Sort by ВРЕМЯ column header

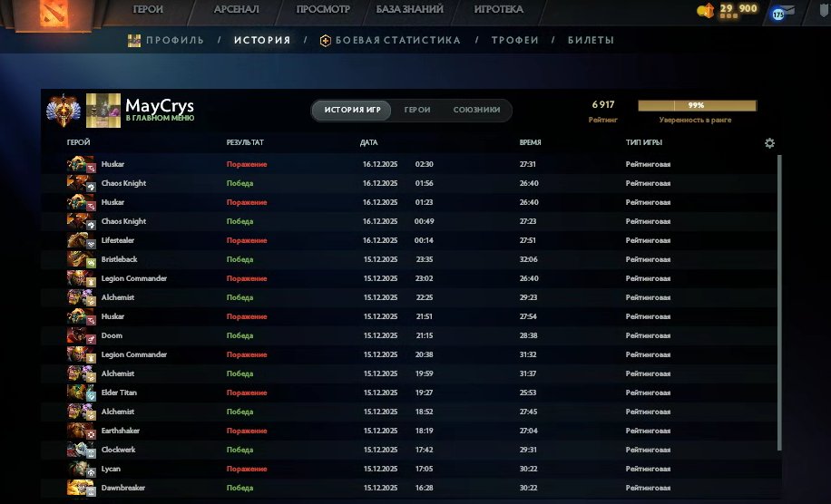click(x=531, y=142)
